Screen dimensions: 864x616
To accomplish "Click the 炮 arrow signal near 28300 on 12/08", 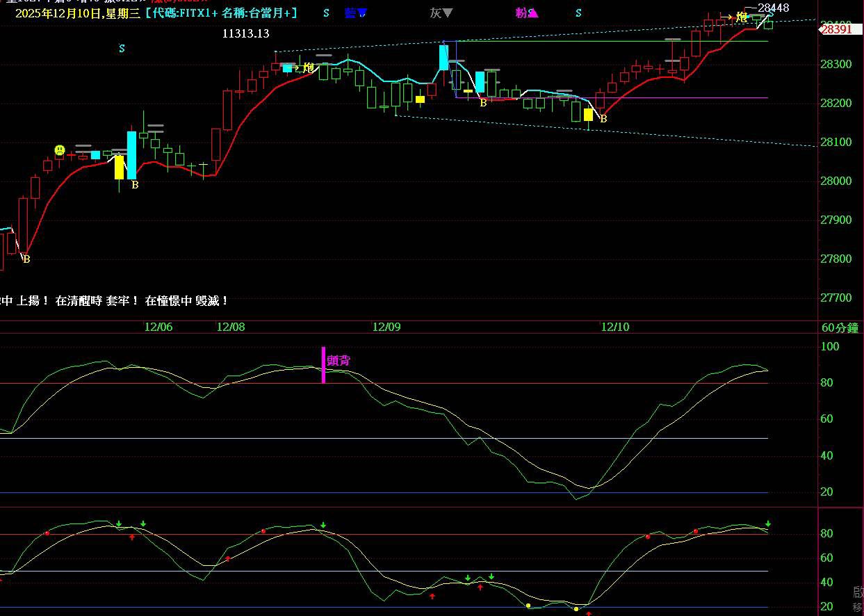I will pyautogui.click(x=309, y=67).
